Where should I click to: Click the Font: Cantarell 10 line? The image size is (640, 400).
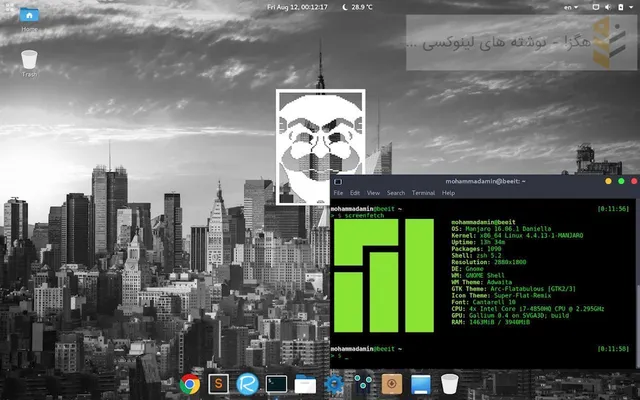click(x=483, y=302)
